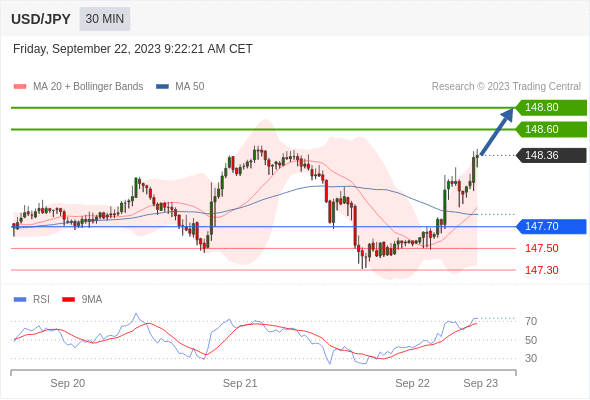This screenshot has height=400, width=590.
Task: Toggle the MA 20 + Bollinger Bands legend label
Action: pos(88,87)
